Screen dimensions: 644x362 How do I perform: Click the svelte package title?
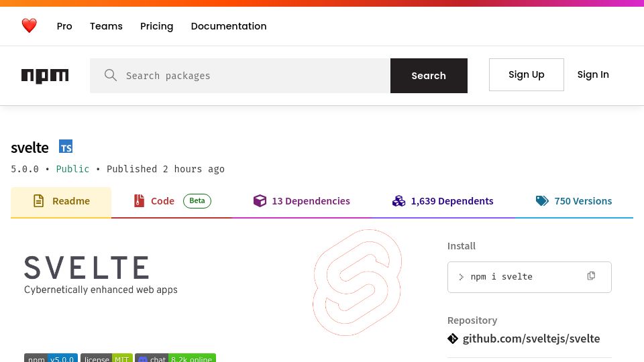click(x=30, y=147)
